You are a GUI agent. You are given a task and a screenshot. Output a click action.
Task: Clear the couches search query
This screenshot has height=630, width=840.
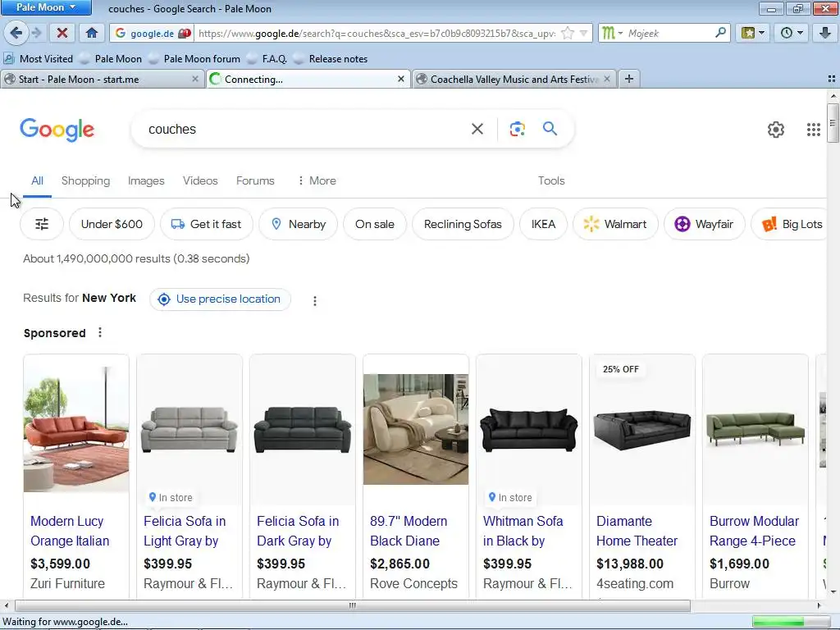(477, 129)
